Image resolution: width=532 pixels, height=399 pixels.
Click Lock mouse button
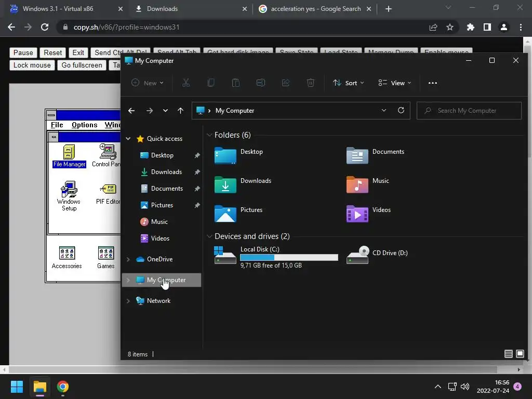(x=32, y=65)
